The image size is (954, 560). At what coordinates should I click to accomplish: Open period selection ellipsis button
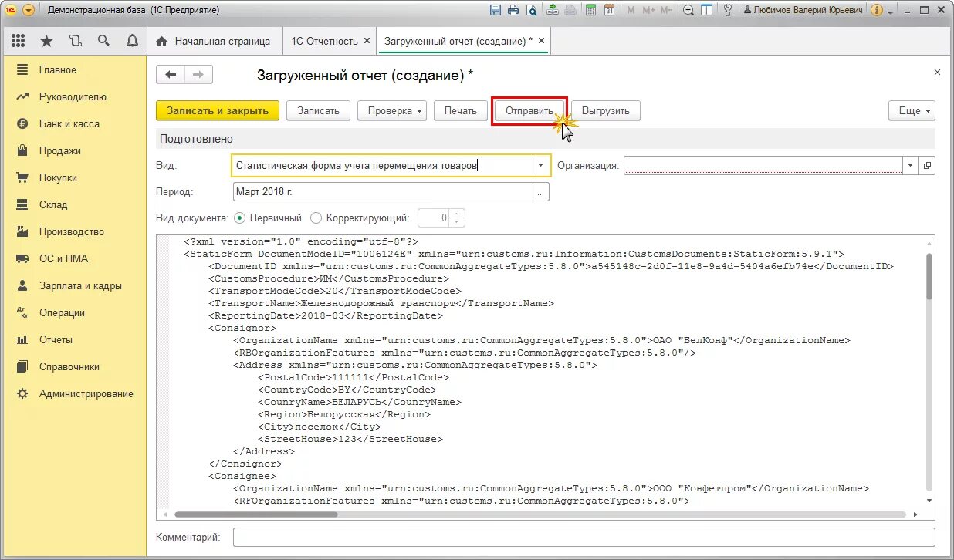pos(542,191)
